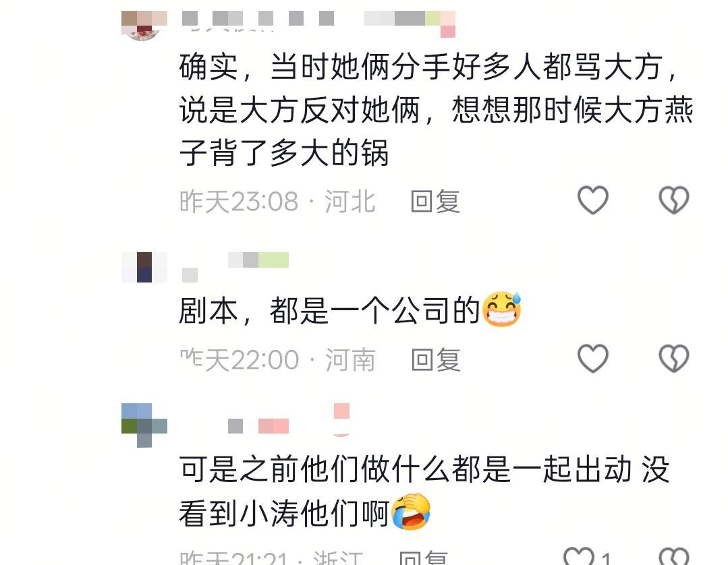Reply to the 昨天22:00 河南 comment

pyautogui.click(x=436, y=361)
